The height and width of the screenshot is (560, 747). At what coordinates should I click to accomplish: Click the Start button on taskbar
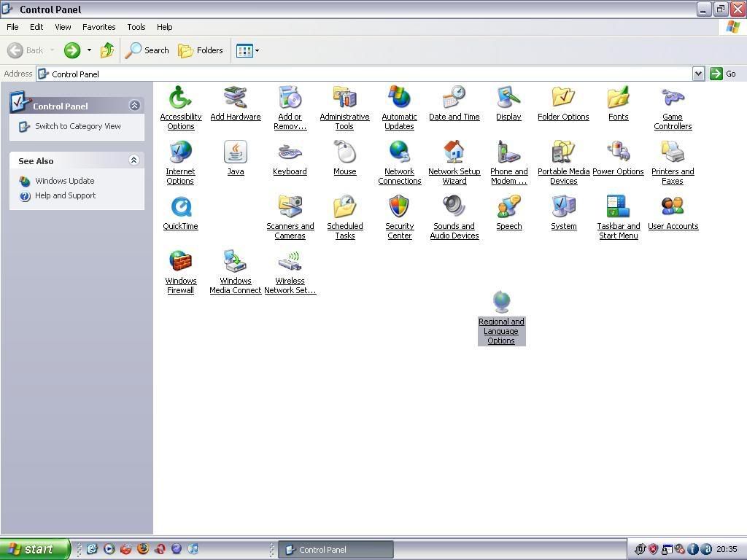[x=34, y=549]
